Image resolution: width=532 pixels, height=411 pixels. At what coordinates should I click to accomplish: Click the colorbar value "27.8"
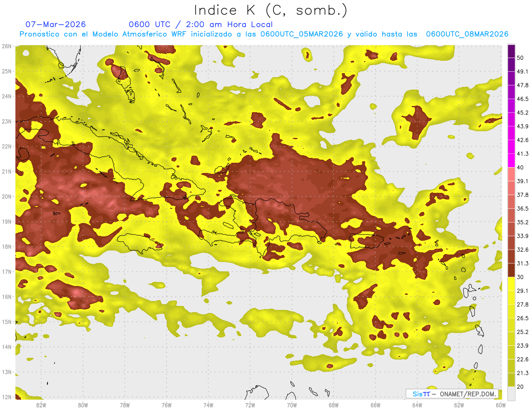coord(523,305)
